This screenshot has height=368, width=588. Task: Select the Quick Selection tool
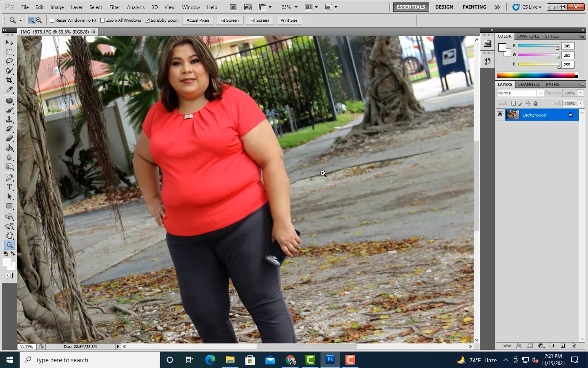9,71
